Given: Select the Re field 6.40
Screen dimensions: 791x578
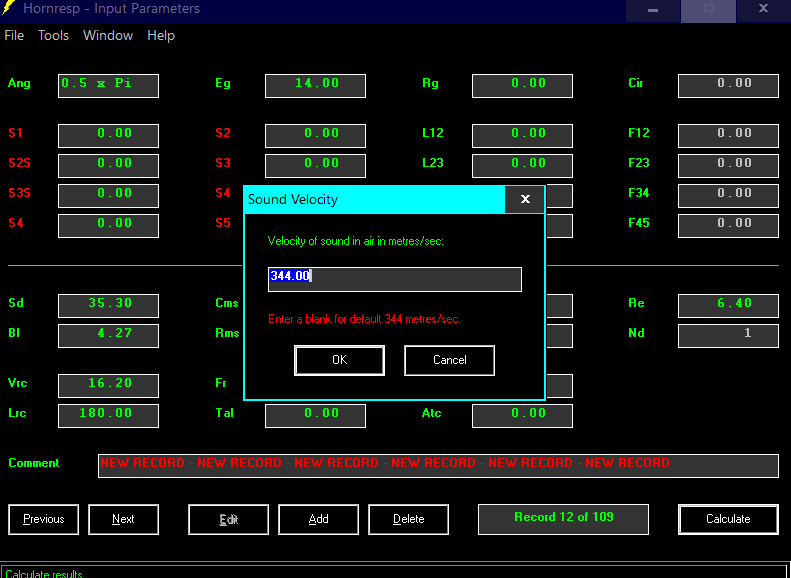Looking at the screenshot, I should pos(728,306).
